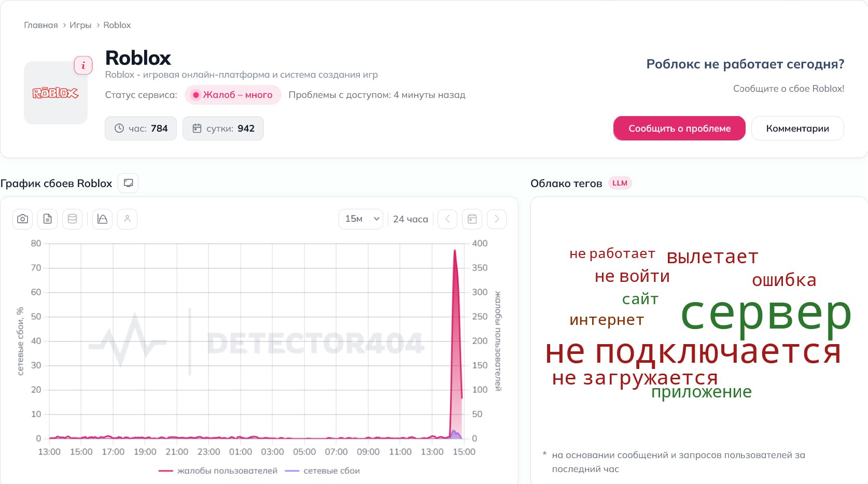Click the camera screenshot icon in chart toolbar

tap(22, 219)
